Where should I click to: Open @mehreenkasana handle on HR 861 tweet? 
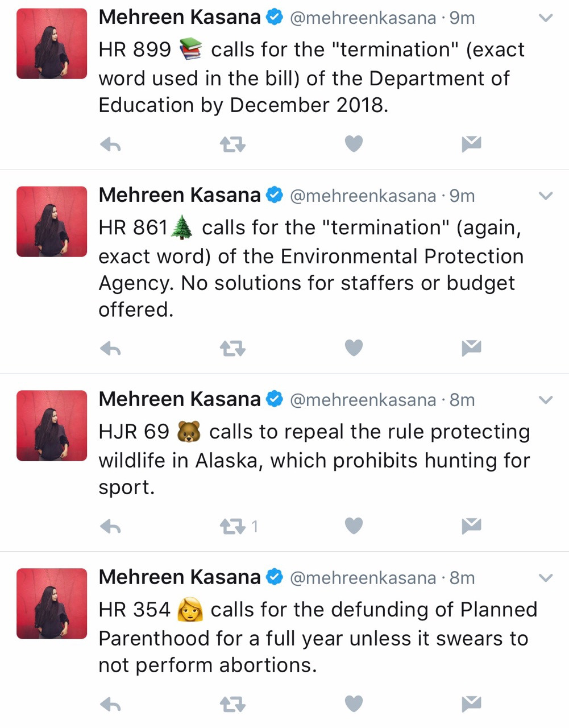pyautogui.click(x=363, y=196)
